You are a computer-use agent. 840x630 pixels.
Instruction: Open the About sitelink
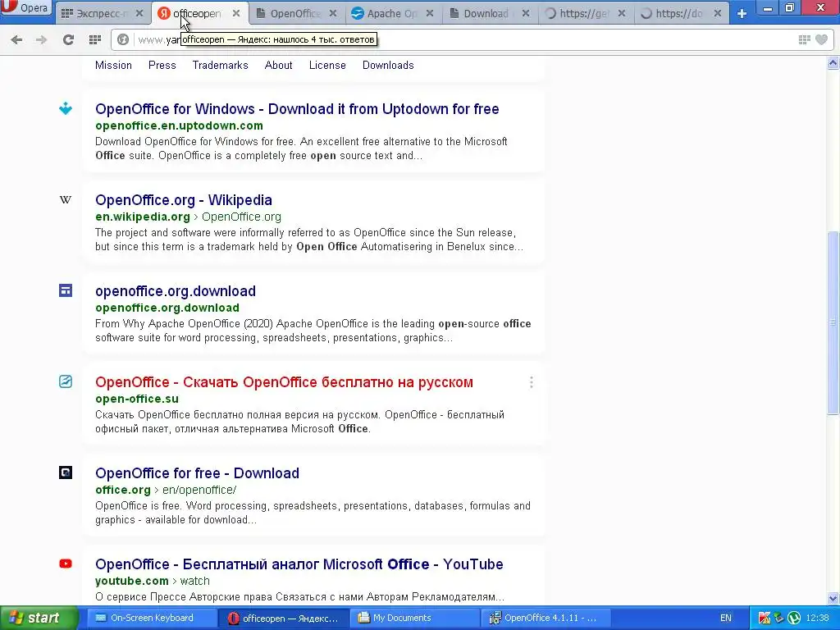279,66
